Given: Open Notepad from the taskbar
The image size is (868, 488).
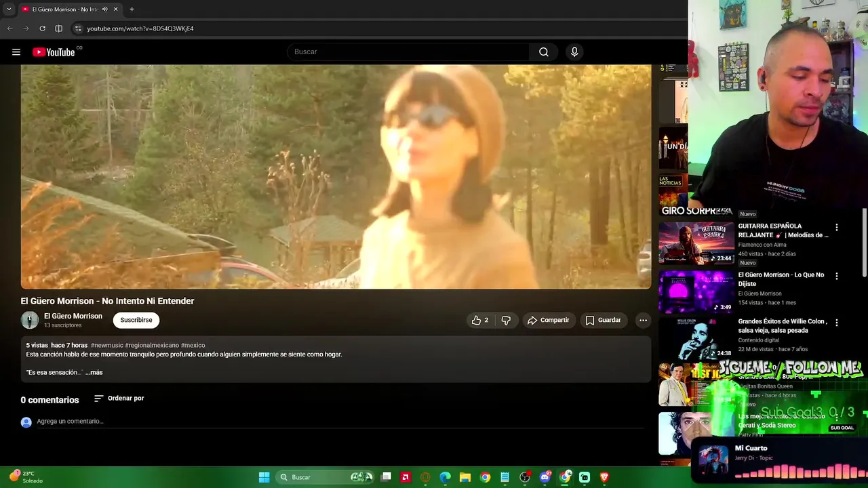Looking at the screenshot, I should click(x=505, y=477).
